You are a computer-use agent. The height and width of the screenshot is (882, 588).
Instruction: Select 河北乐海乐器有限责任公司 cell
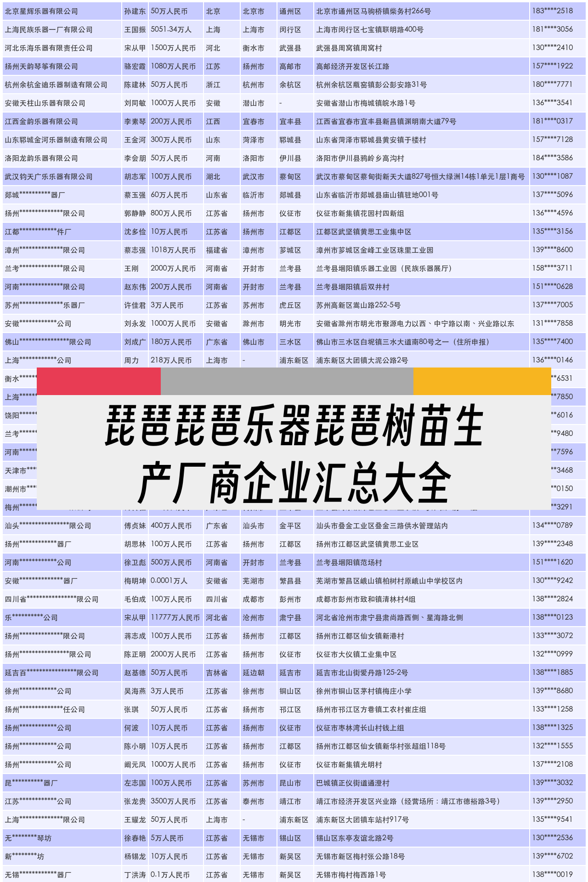tap(49, 48)
